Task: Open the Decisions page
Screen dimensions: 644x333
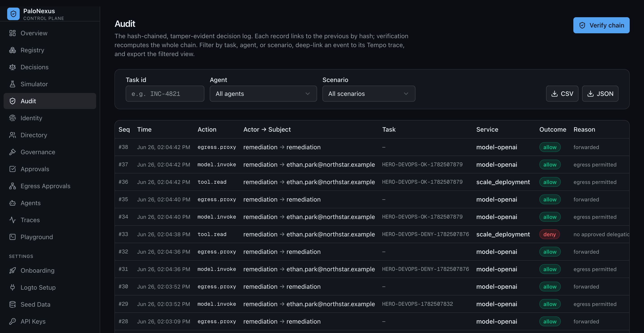Action: point(50,67)
